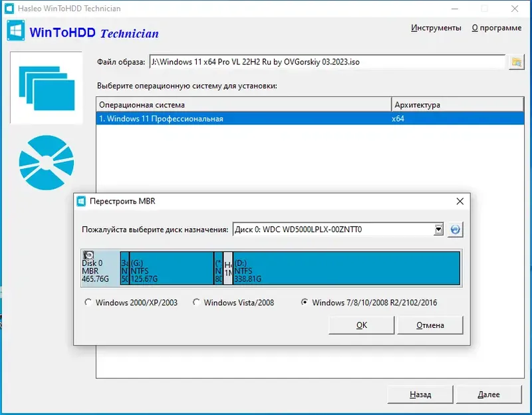Image resolution: width=532 pixels, height=415 pixels.
Task: Click the Архитектура column header
Action: pyautogui.click(x=458, y=105)
